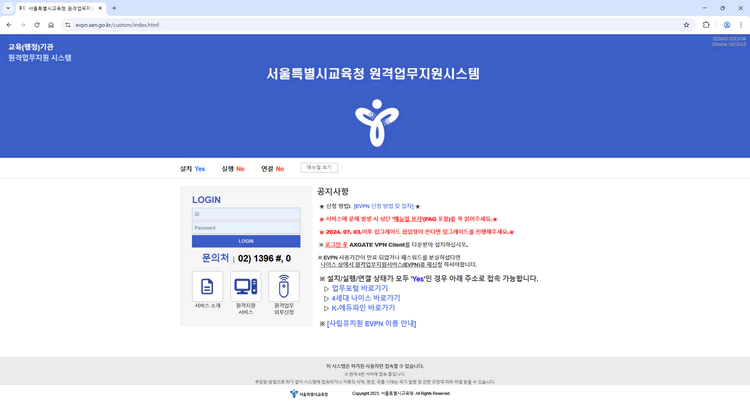The height and width of the screenshot is (403, 750).
Task: Expand the tab search dropdown arrow
Action: coord(8,8)
